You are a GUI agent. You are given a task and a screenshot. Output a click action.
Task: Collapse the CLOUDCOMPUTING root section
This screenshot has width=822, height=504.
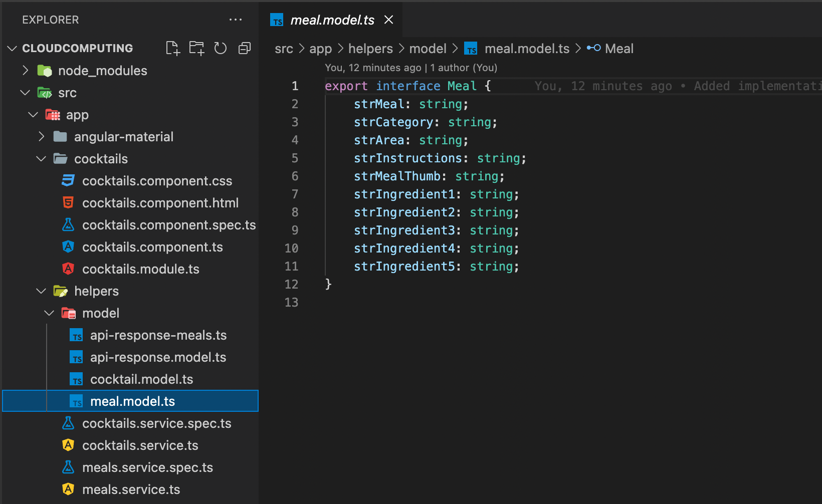[x=13, y=48]
